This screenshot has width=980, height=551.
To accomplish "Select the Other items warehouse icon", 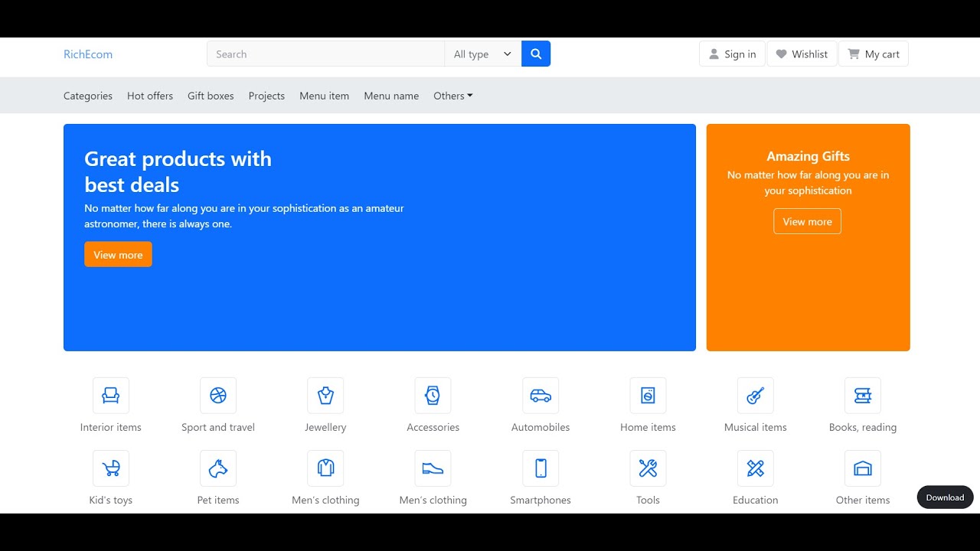I will (863, 468).
